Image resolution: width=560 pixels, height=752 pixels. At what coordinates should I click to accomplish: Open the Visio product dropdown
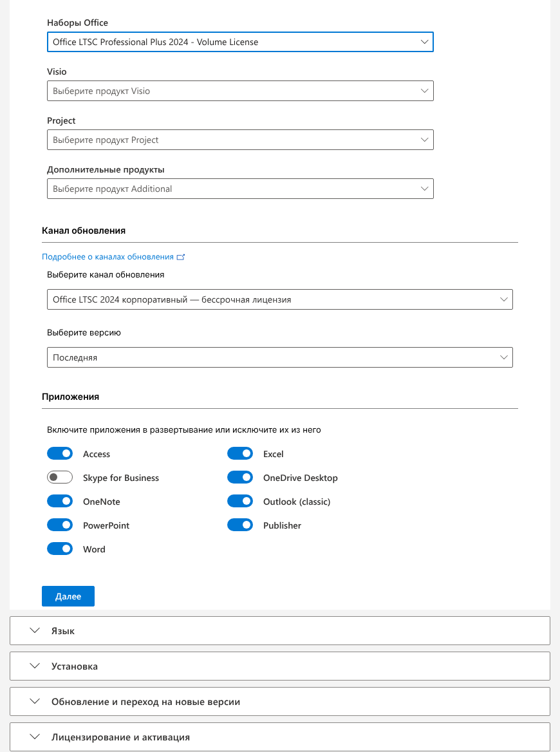pos(240,91)
